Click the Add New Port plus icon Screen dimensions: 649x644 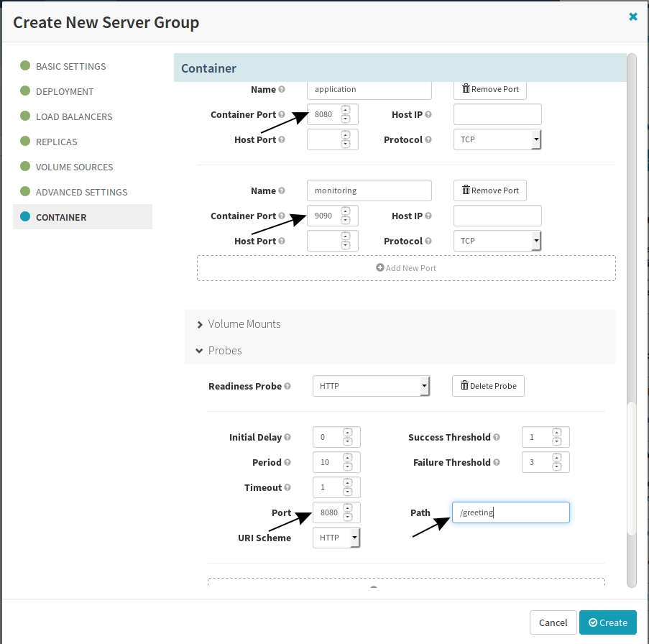(x=379, y=267)
